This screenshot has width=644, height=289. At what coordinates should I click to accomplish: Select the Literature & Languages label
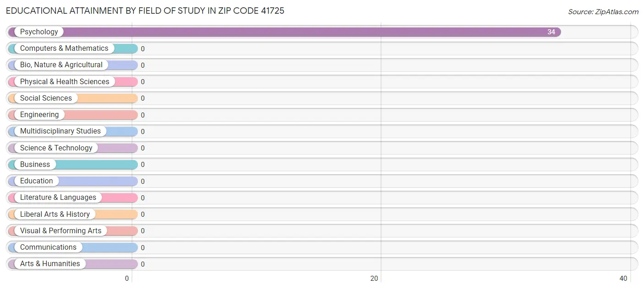click(58, 198)
